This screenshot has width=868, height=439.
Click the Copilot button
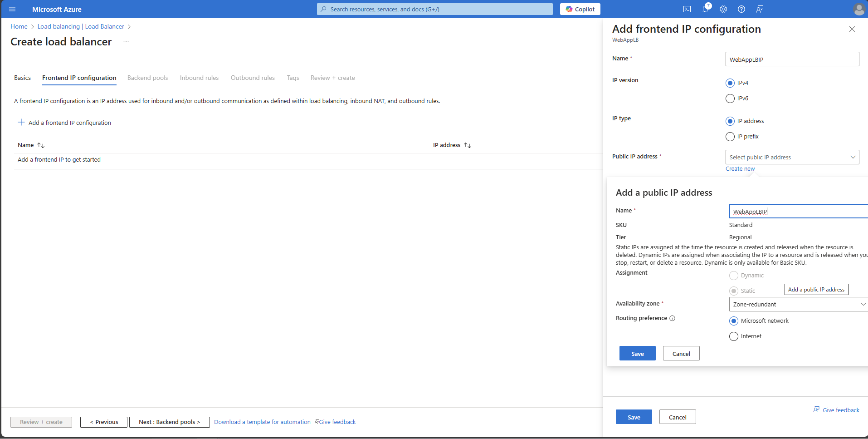[x=580, y=9]
